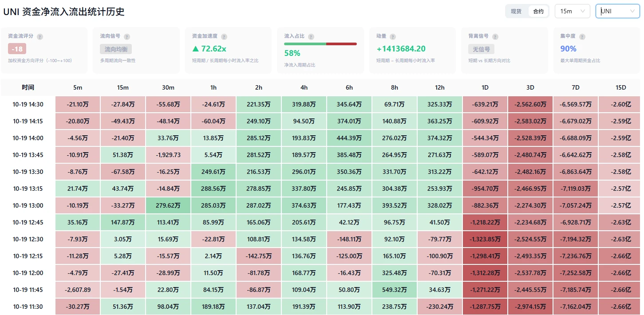Image resolution: width=644 pixels, height=315 pixels.
Task: Click the info icon beside 流入占比
Action: tap(311, 37)
